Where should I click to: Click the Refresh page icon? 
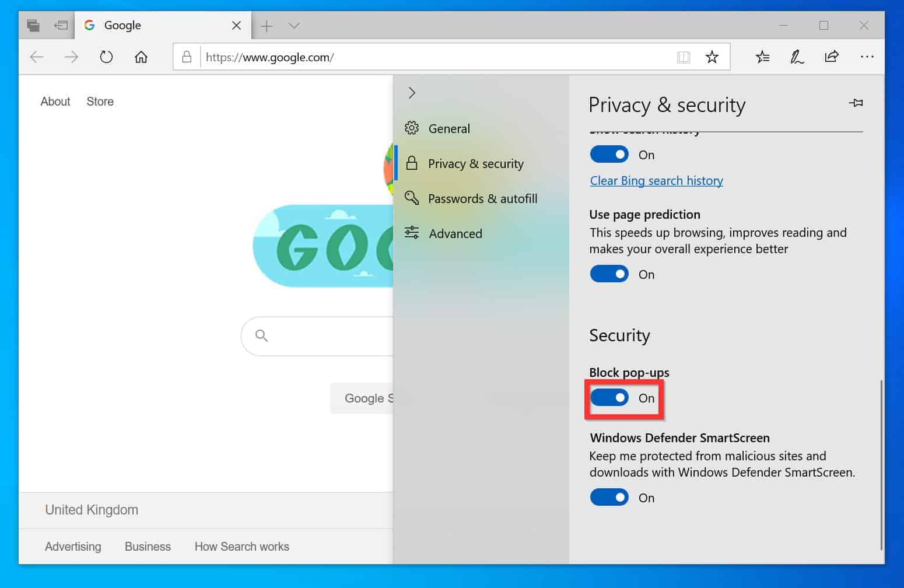tap(106, 57)
